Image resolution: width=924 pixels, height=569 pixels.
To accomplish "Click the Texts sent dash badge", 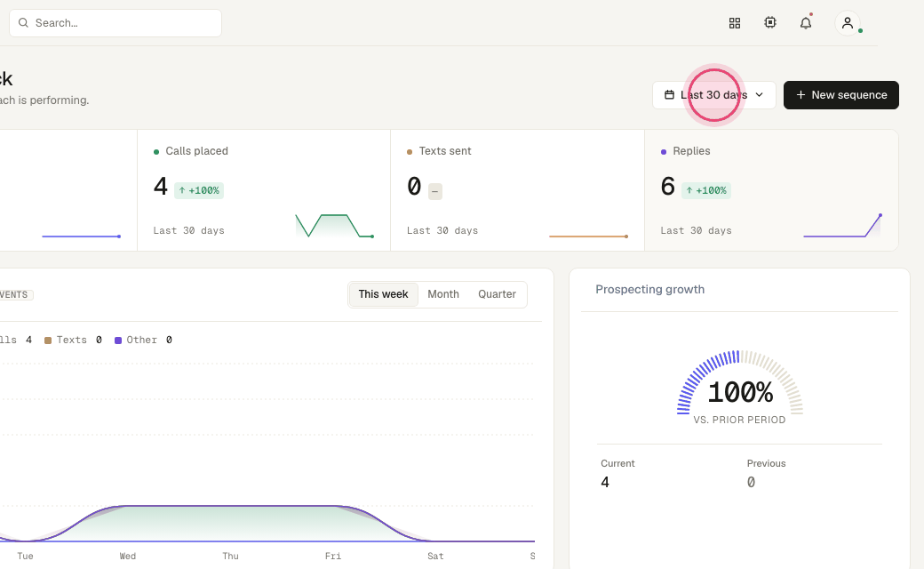I will point(434,191).
